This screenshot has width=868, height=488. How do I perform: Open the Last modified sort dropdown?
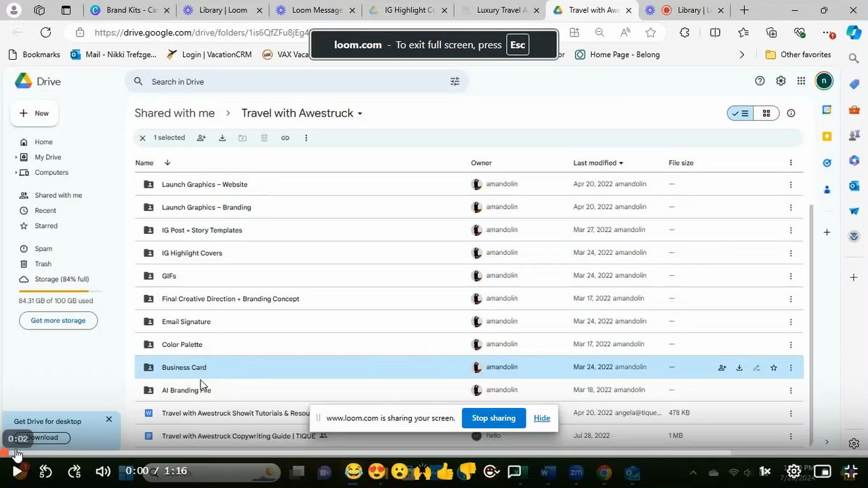(598, 163)
